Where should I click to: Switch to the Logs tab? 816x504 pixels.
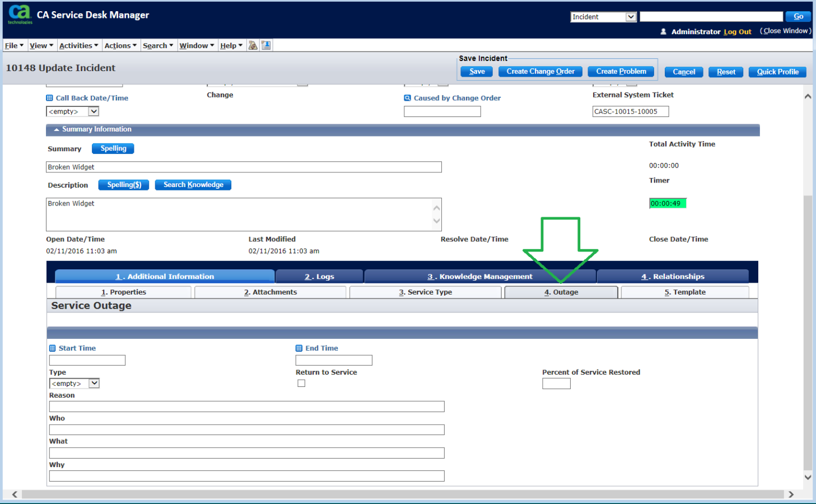click(x=319, y=277)
